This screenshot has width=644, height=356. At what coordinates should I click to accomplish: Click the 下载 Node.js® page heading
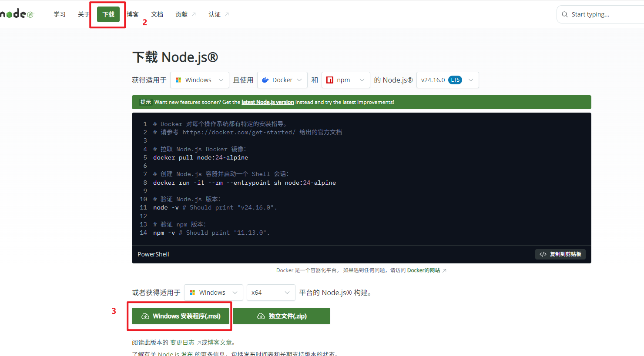(175, 57)
